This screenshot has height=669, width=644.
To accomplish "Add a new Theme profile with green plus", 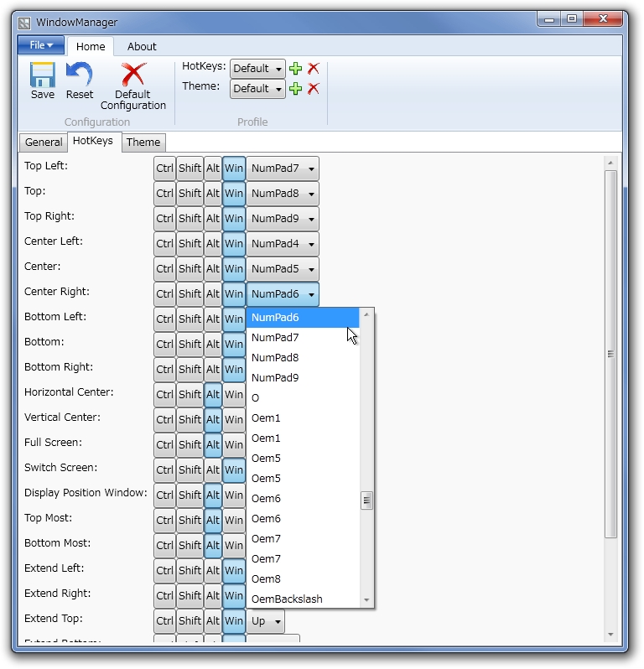I will tap(295, 88).
